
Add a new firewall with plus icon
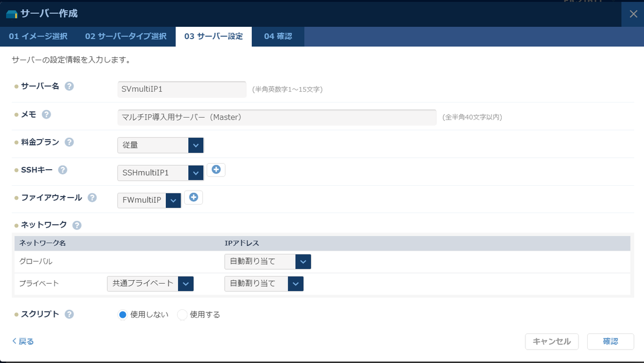coord(194,198)
